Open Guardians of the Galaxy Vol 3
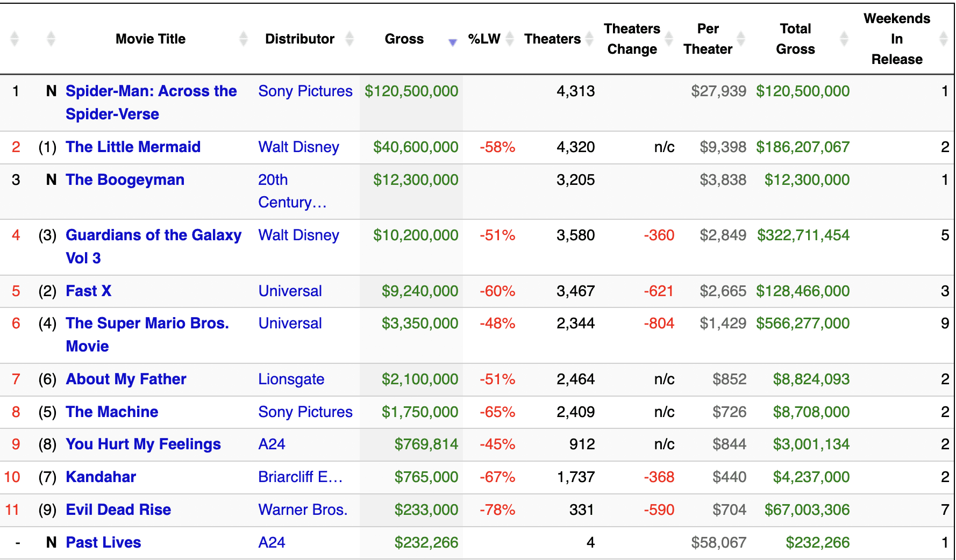Image resolution: width=956 pixels, height=560 pixels. coord(153,247)
